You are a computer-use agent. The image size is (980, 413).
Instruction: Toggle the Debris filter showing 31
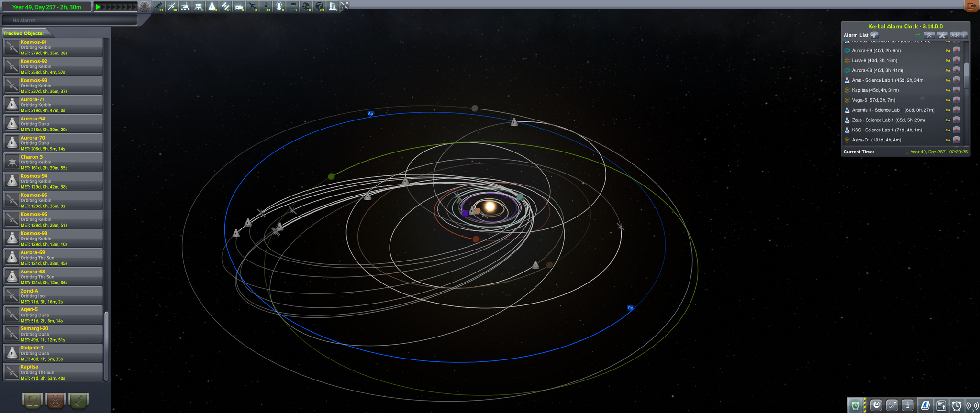[158, 7]
